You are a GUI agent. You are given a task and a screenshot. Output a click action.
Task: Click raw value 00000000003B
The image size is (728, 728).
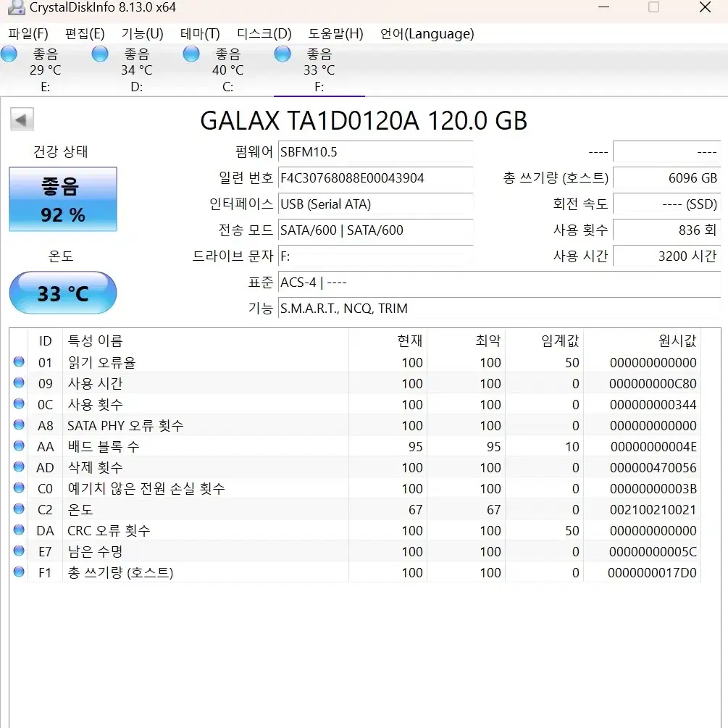[653, 488]
